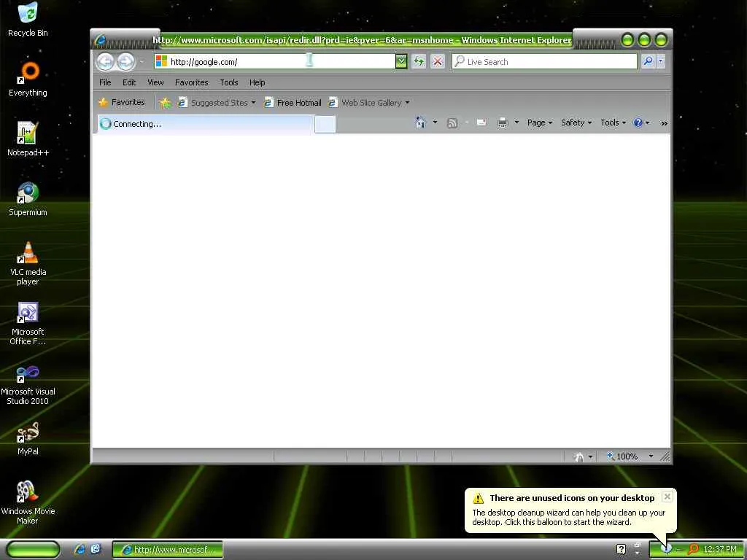This screenshot has width=747, height=560.
Task: Open the Tools menu in menu bar
Action: coord(228,82)
